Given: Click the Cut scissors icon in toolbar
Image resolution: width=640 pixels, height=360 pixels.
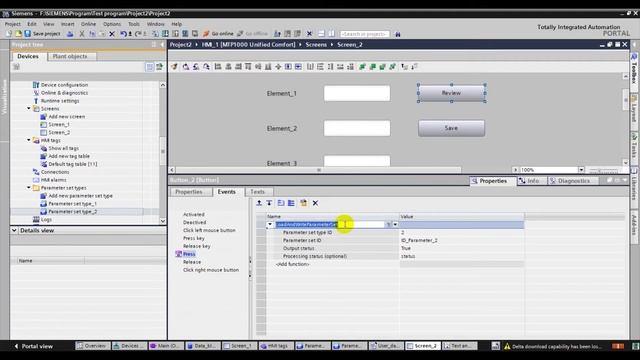Looking at the screenshot, I should tap(82, 34).
